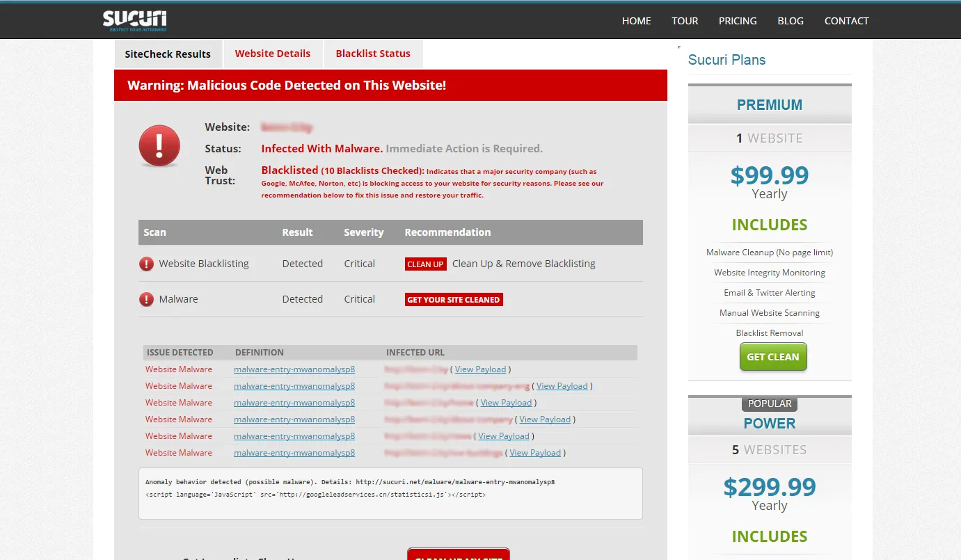Click the ISSUE DETECTED column header
Image resolution: width=961 pixels, height=560 pixels.
180,353
